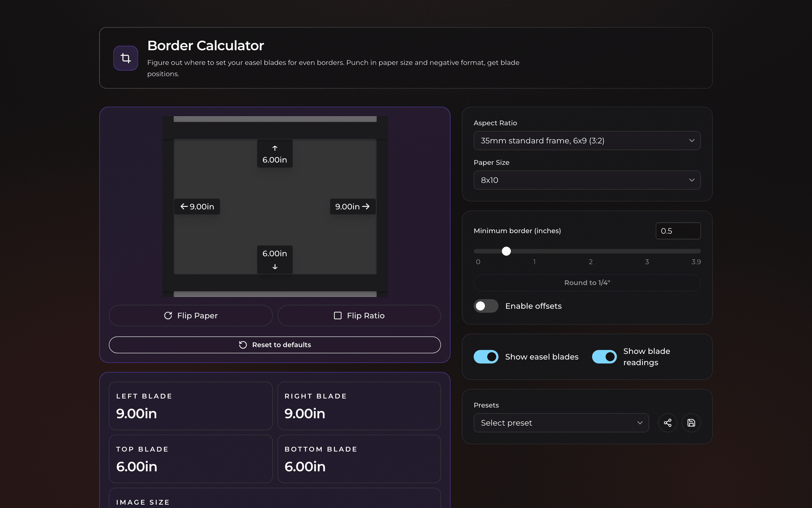Click the Enable offsets label

pyautogui.click(x=533, y=306)
